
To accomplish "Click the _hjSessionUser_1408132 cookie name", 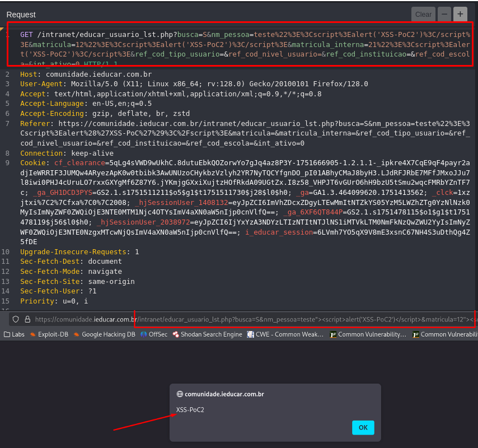I will (x=181, y=203).
